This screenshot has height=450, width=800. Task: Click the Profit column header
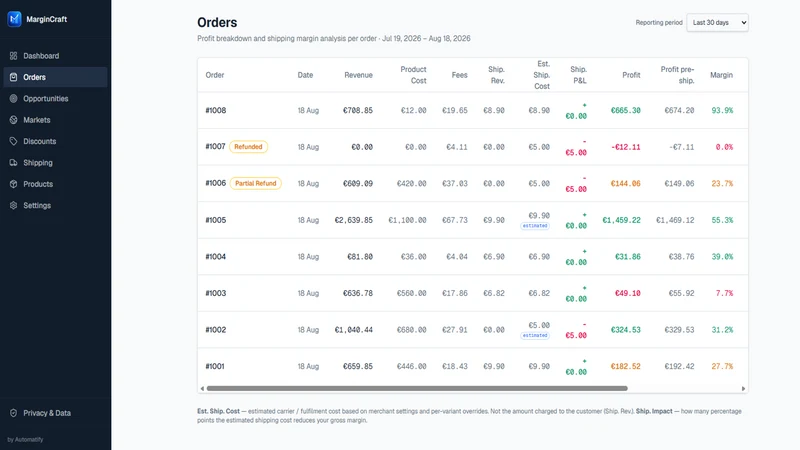(631, 75)
